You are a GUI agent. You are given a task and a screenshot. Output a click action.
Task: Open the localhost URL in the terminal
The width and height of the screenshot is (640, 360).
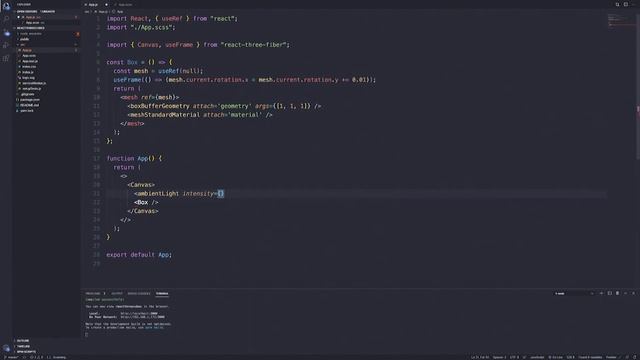139,313
